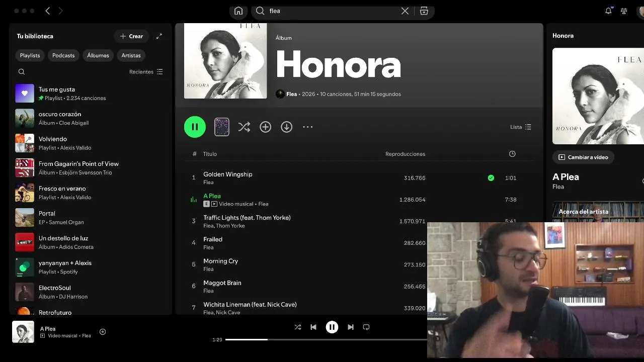Open Thom Yorke artist link
Image resolution: width=644 pixels, height=362 pixels.
click(230, 226)
